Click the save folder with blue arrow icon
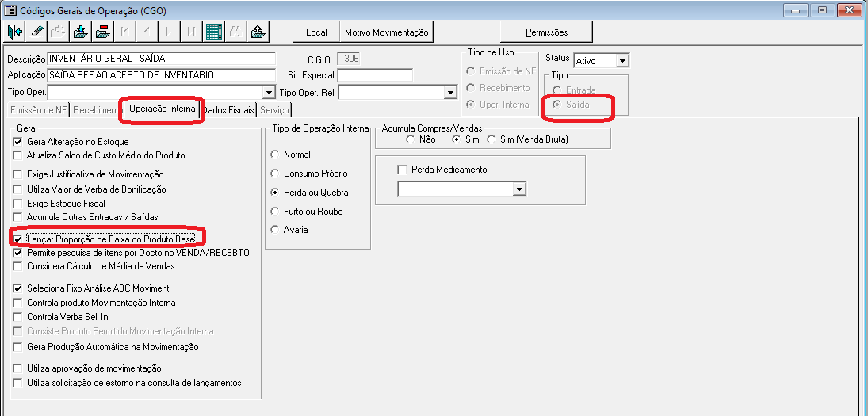The height and width of the screenshot is (416, 868). (x=81, y=32)
